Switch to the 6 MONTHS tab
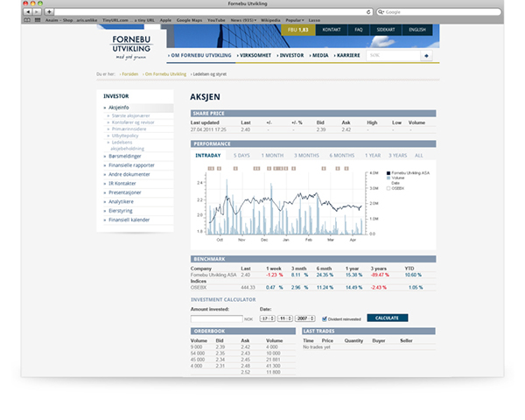Image resolution: width=525 pixels, height=420 pixels. (341, 156)
